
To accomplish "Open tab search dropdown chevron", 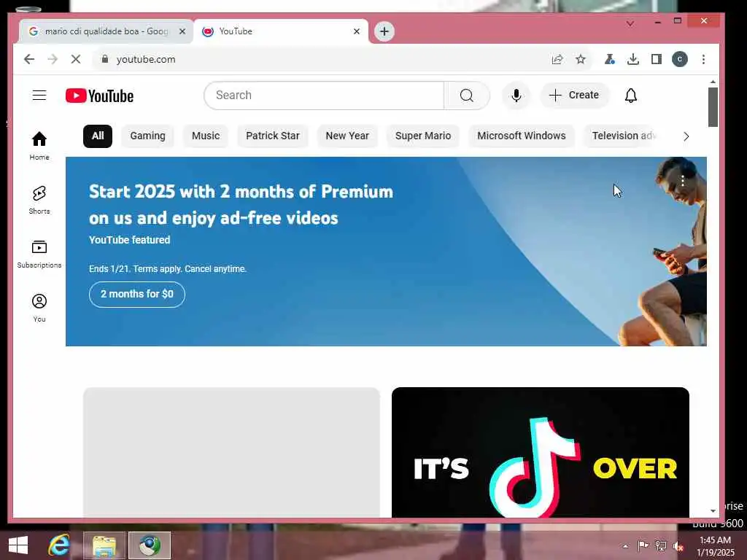I will [630, 23].
